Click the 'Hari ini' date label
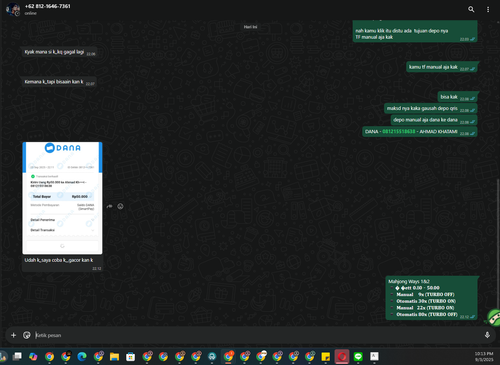Image resolution: width=500 pixels, height=365 pixels. pos(250,27)
